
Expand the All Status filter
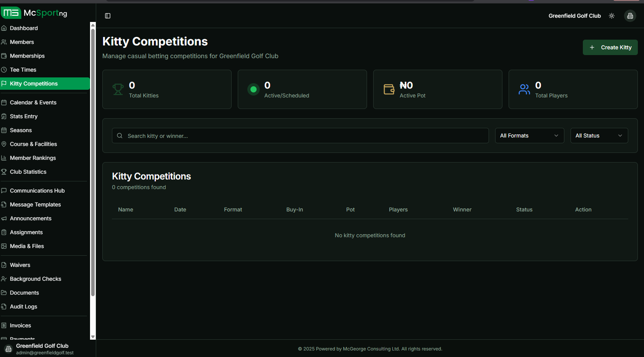599,136
